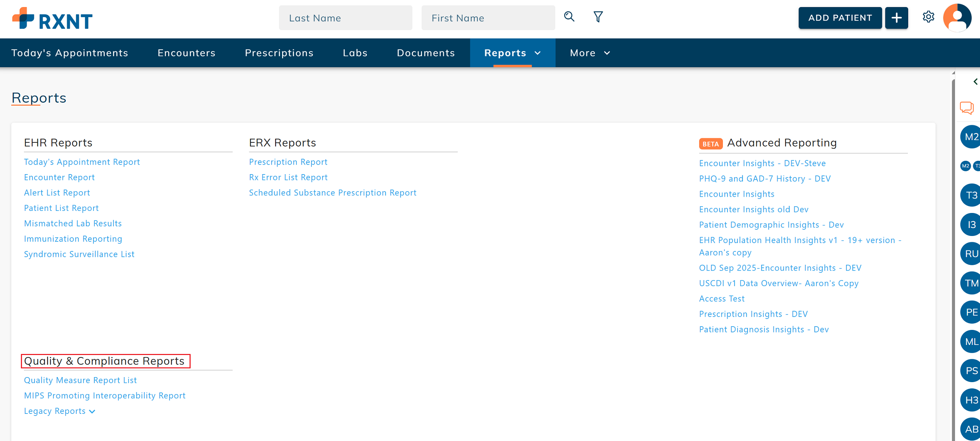Open OLD Sep 2025-Encounter Insights - DEV
This screenshot has width=980, height=441.
click(x=780, y=268)
